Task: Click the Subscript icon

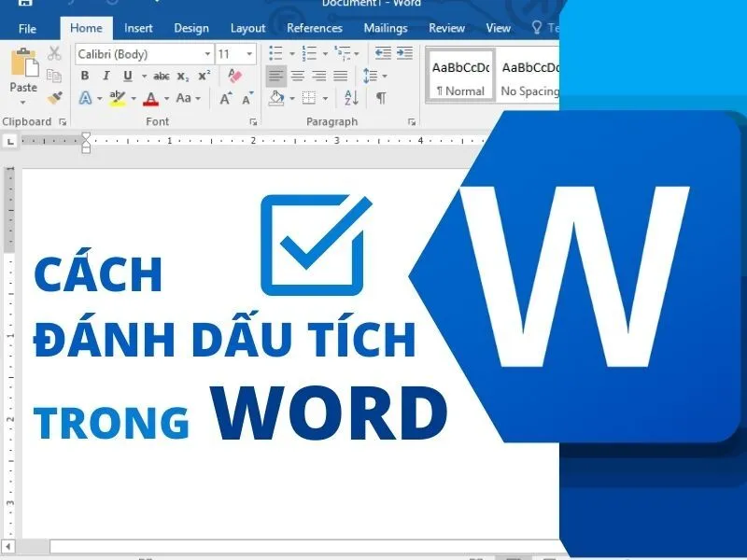Action: point(182,74)
